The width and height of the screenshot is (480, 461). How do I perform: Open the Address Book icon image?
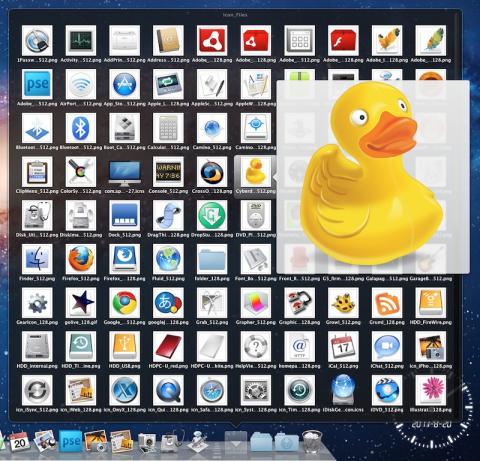(x=168, y=40)
